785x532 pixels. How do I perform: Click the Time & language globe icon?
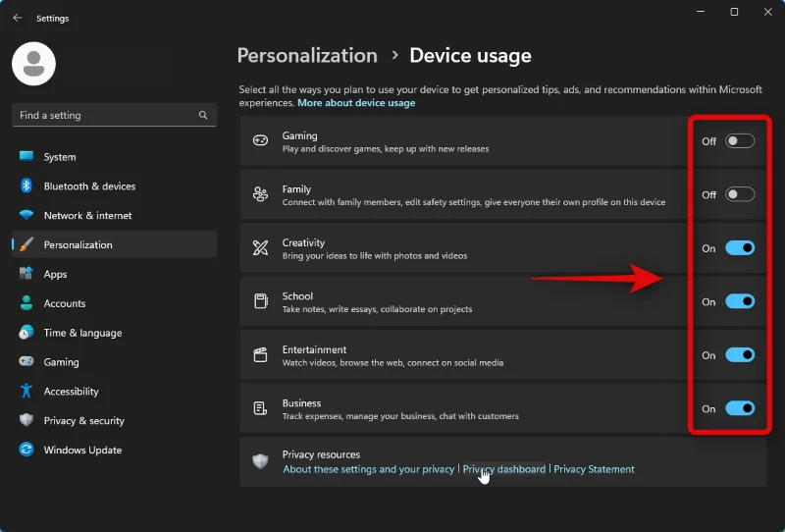(x=26, y=332)
